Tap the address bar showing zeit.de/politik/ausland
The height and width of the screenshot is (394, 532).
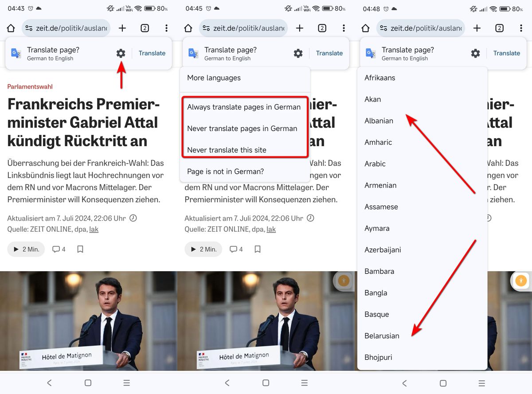click(x=66, y=28)
